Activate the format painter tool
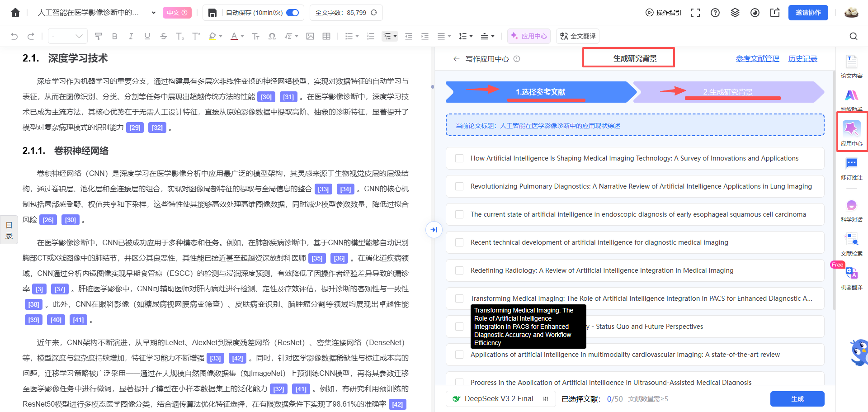This screenshot has height=412, width=868. pyautogui.click(x=99, y=36)
